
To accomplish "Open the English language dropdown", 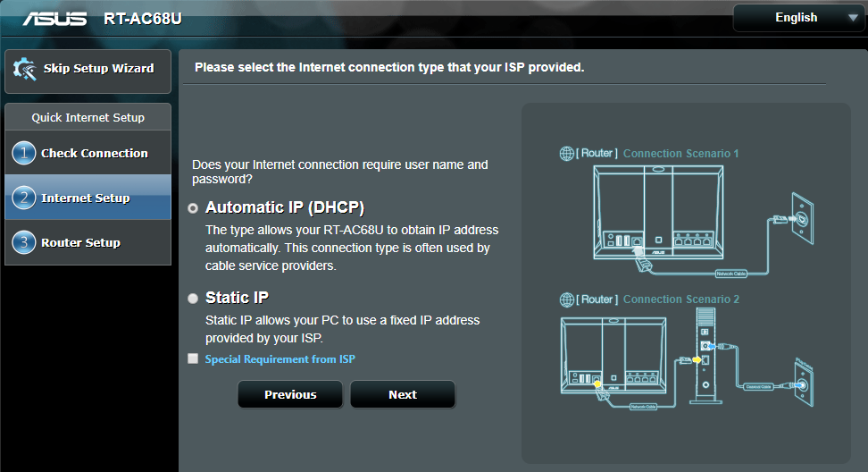I will 799,18.
